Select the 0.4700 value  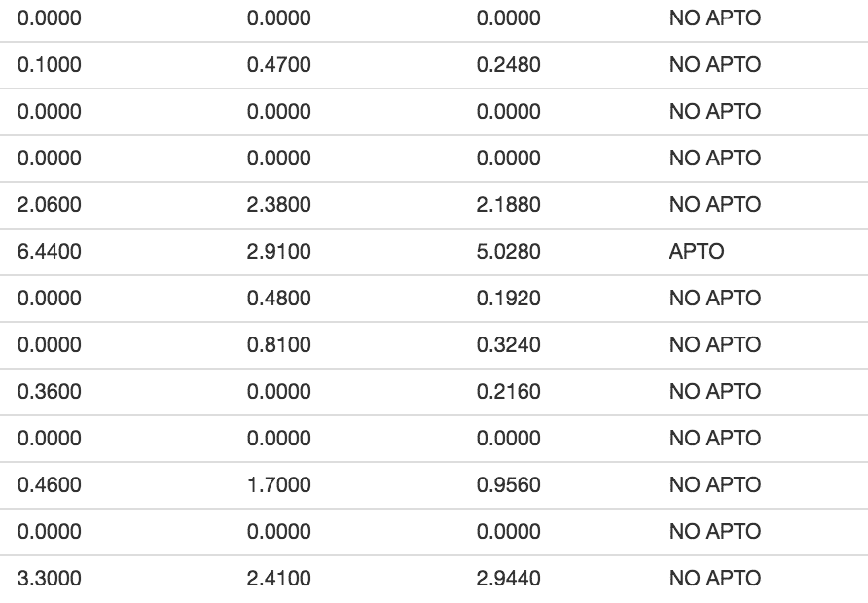[x=278, y=65]
